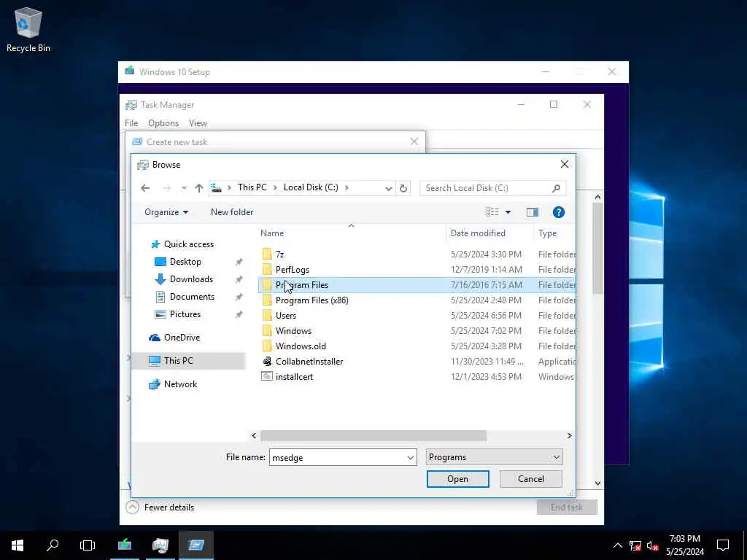Screen dimensions: 747x560
Task: Open the Browse dialog help icon
Action: [558, 212]
